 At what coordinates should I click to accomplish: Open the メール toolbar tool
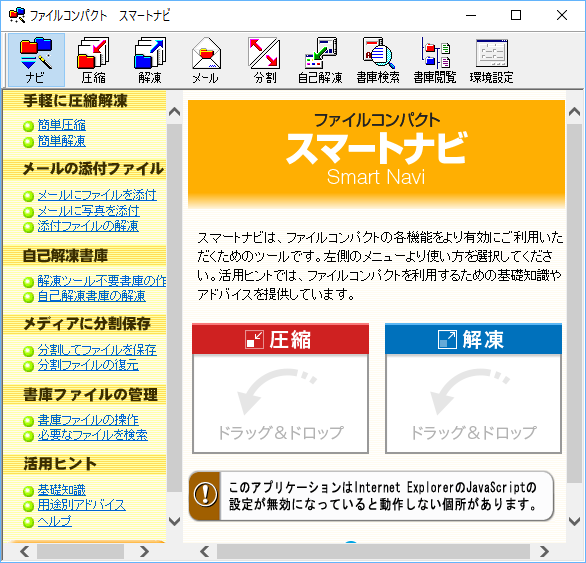pyautogui.click(x=206, y=60)
